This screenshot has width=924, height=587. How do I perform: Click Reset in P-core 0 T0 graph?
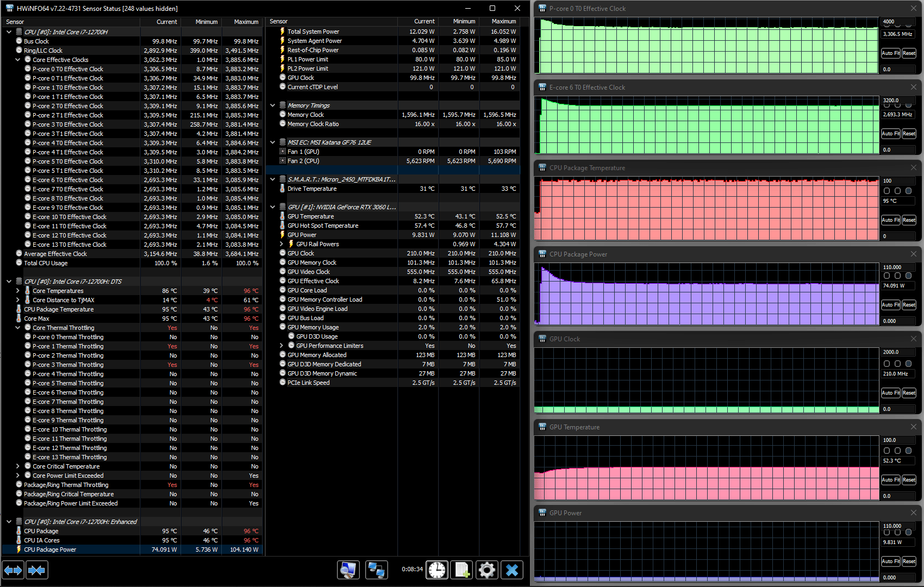[x=909, y=53]
